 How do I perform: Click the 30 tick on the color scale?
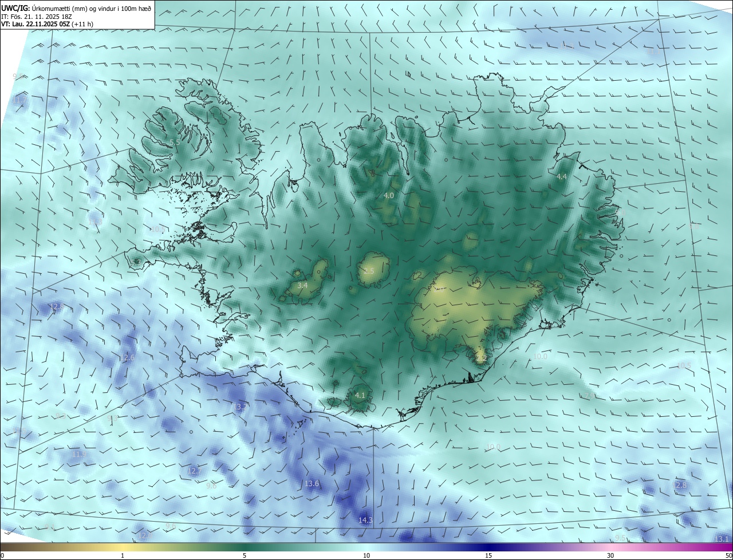(610, 555)
